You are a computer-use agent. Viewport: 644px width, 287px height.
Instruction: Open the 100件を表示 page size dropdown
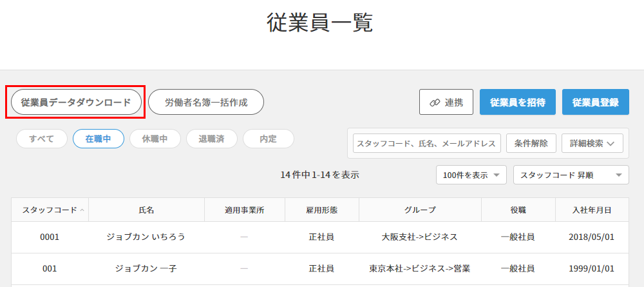tap(471, 175)
